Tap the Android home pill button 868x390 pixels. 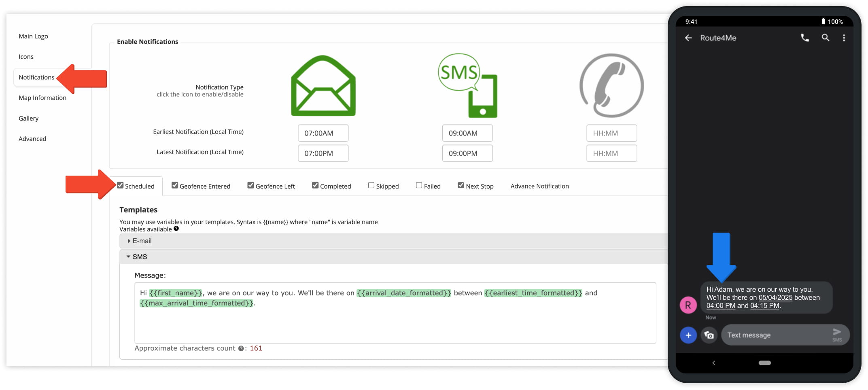[764, 363]
